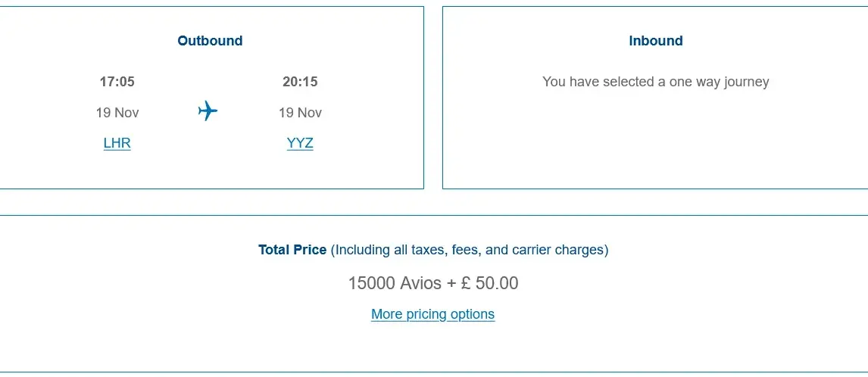Click the word Avios in the price
Screen dimensions: 868x377
420,283
